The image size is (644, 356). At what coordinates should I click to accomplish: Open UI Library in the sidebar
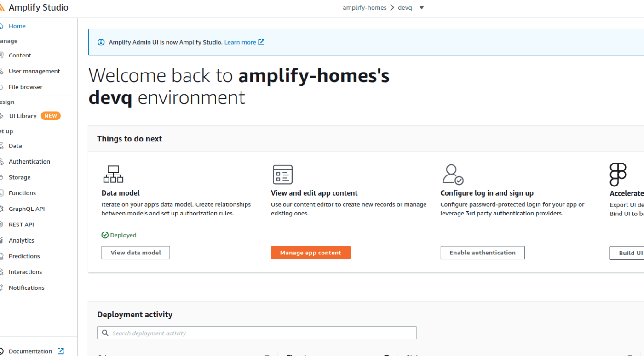[x=23, y=116]
